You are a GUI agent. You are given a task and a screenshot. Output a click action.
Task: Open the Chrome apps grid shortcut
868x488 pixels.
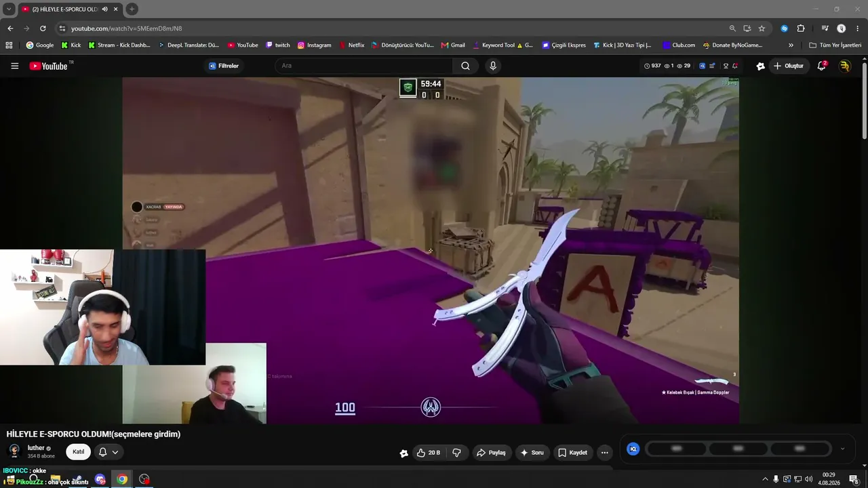click(x=9, y=45)
